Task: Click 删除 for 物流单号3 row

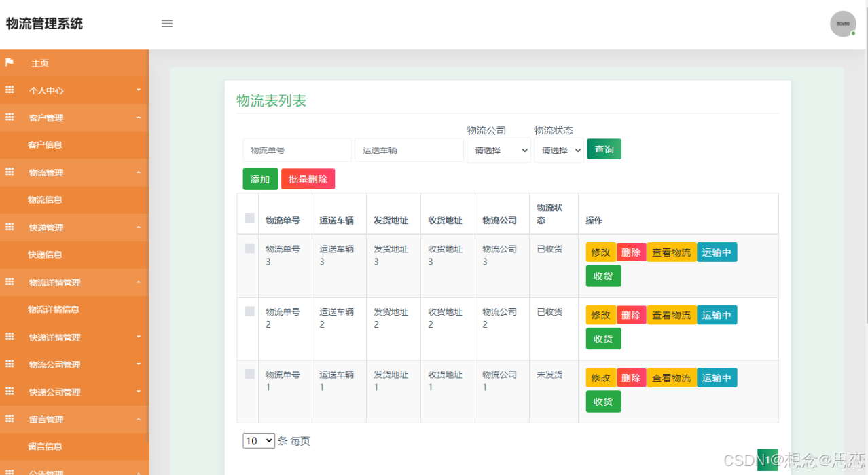Action: (632, 252)
